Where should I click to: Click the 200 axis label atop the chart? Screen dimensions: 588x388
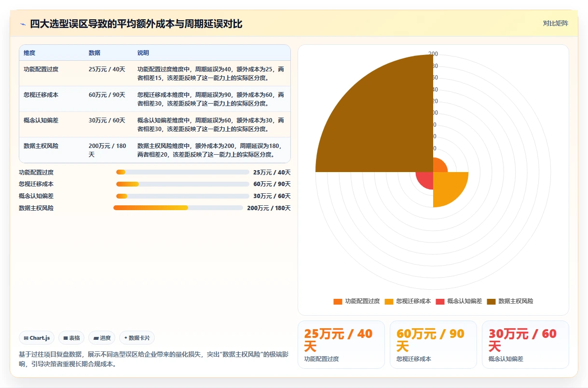click(433, 54)
